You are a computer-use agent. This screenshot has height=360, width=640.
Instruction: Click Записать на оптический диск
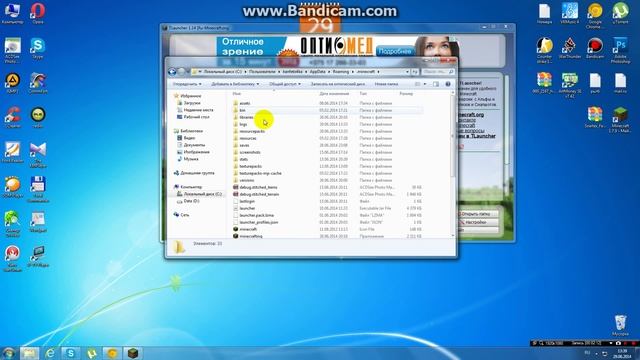[338, 84]
